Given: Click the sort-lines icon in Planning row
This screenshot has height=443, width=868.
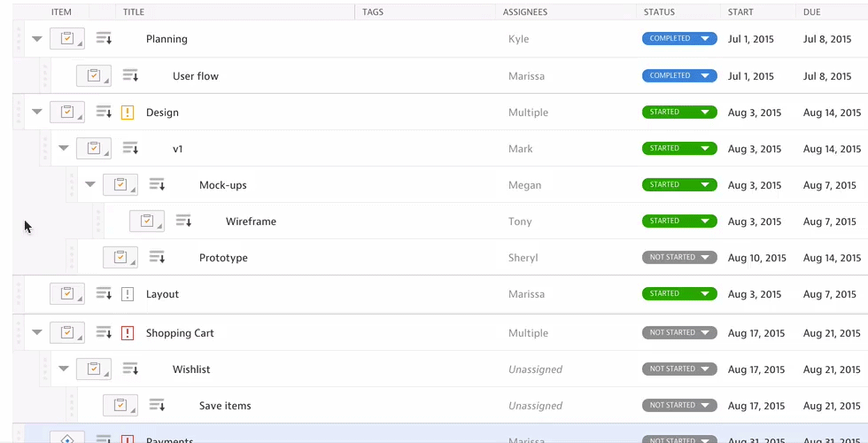Looking at the screenshot, I should 105,38.
